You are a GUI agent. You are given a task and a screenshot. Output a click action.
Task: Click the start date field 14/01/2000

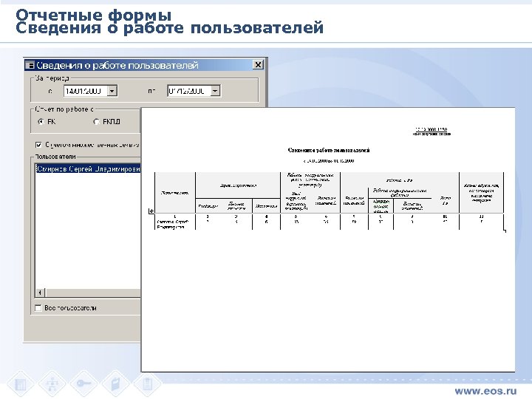tap(86, 91)
